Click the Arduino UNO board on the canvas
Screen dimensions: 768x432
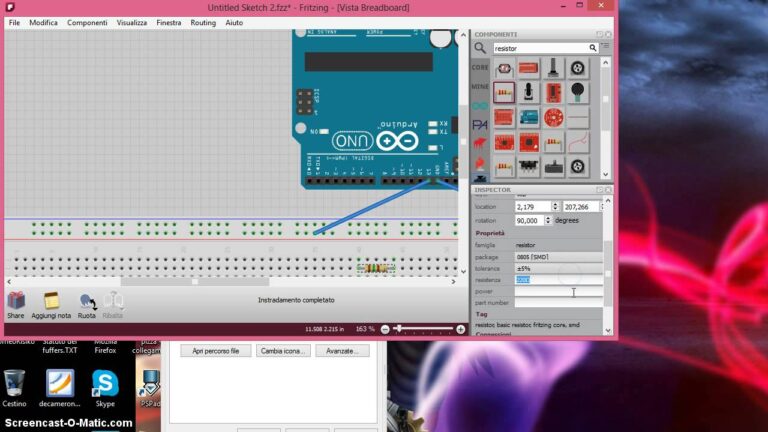pyautogui.click(x=375, y=109)
